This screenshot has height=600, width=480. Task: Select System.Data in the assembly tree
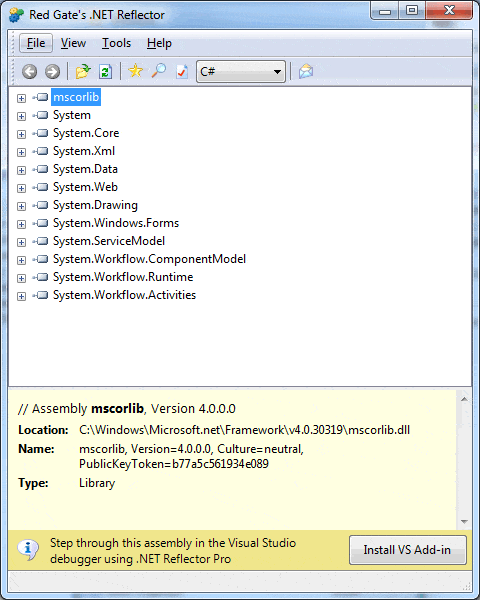tap(85, 169)
